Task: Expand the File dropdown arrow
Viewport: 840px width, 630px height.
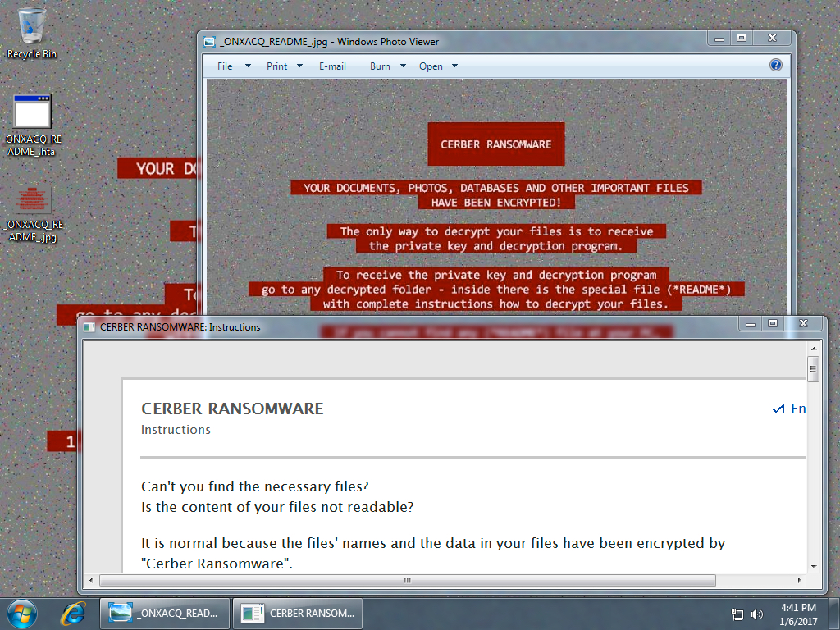Action: coord(248,66)
